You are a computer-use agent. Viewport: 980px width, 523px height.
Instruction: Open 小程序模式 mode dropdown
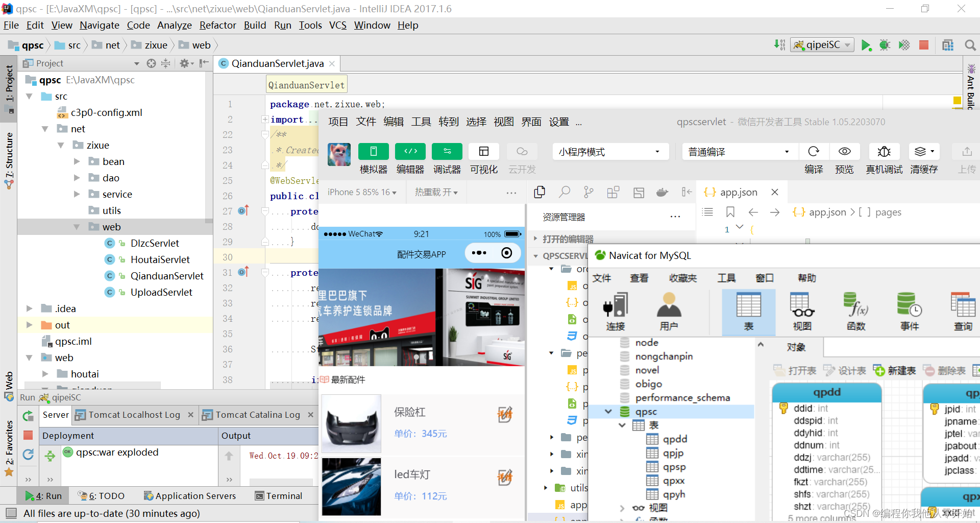click(x=610, y=152)
